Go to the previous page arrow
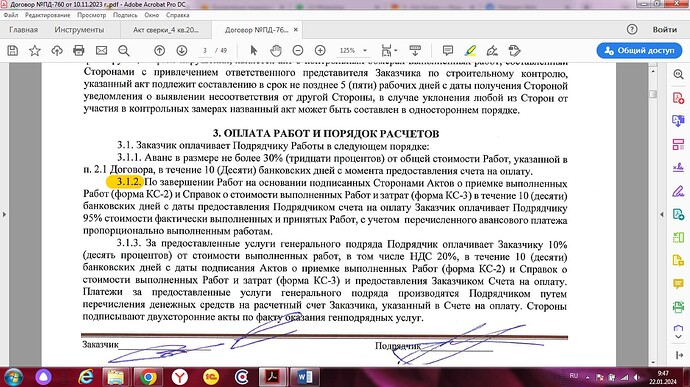690x387 pixels. pyautogui.click(x=160, y=51)
